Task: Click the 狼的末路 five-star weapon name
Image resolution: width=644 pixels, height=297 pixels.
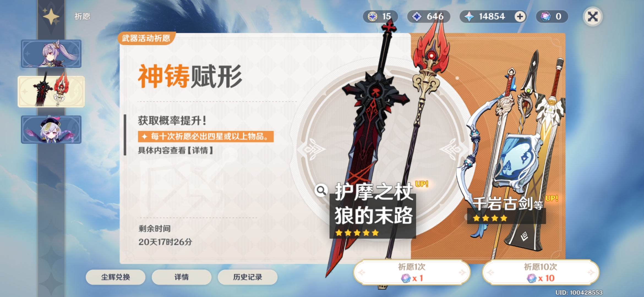Action: coord(373,216)
